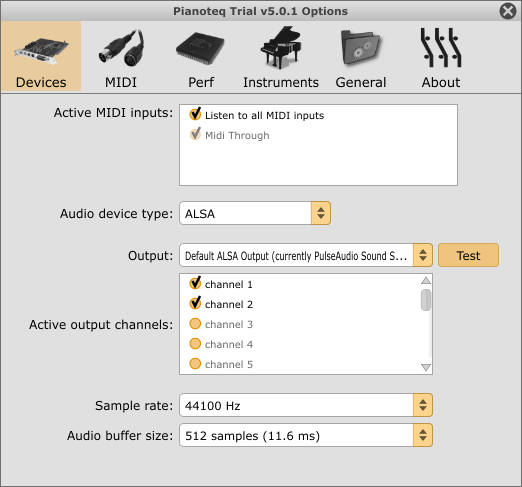Click the grand piano Instruments icon

pos(281,47)
